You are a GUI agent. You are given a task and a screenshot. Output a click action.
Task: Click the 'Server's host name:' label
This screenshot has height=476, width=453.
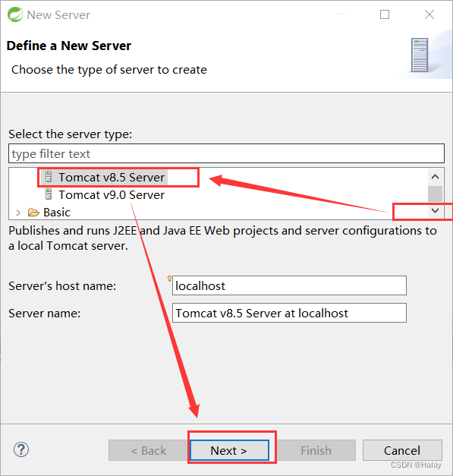click(62, 286)
